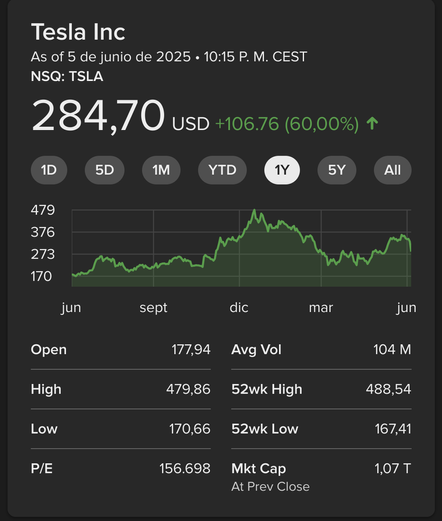Select the All time range
Screen dimensions: 442x521
tap(393, 170)
